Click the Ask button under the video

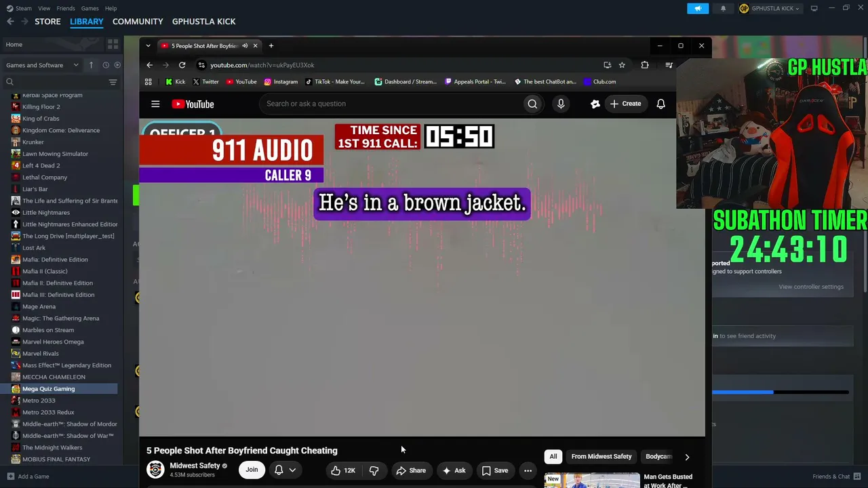[454, 470]
